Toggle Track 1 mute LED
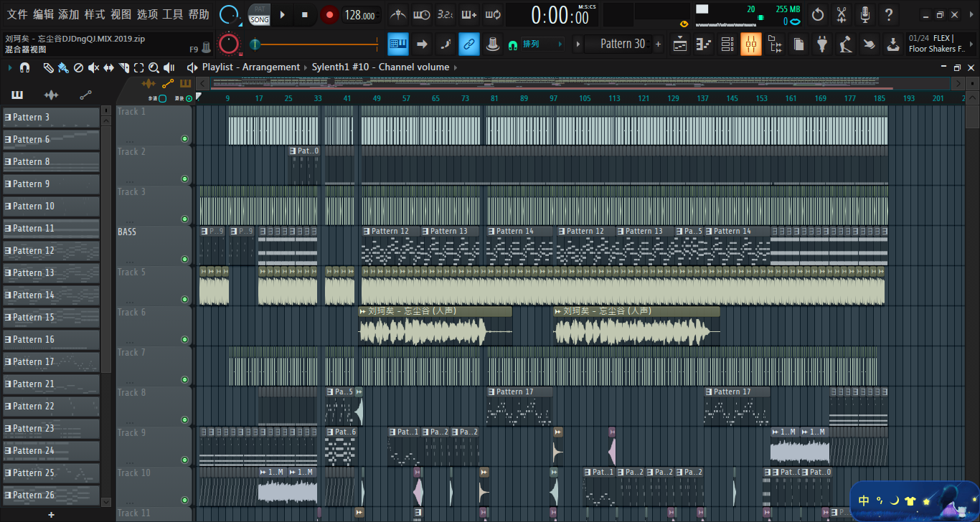 [x=184, y=138]
